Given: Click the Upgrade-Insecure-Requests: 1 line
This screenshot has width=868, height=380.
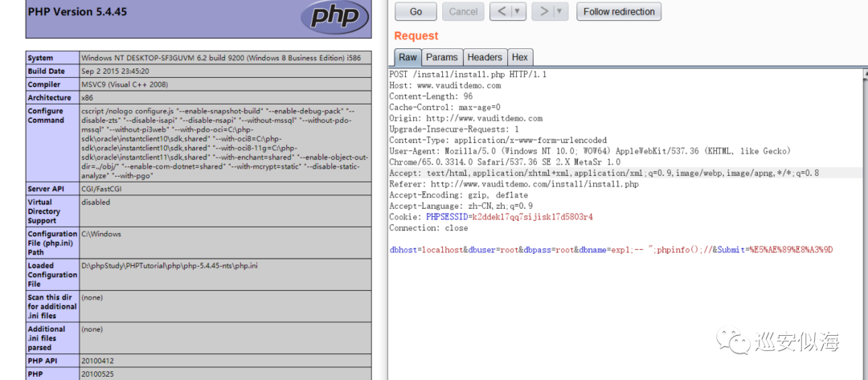Looking at the screenshot, I should pos(454,129).
